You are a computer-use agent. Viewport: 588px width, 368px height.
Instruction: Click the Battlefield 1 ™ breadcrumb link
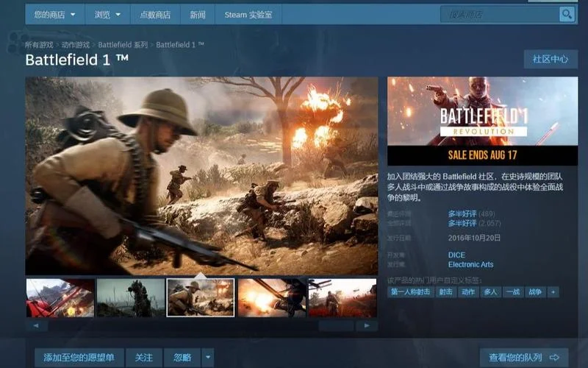pyautogui.click(x=180, y=45)
